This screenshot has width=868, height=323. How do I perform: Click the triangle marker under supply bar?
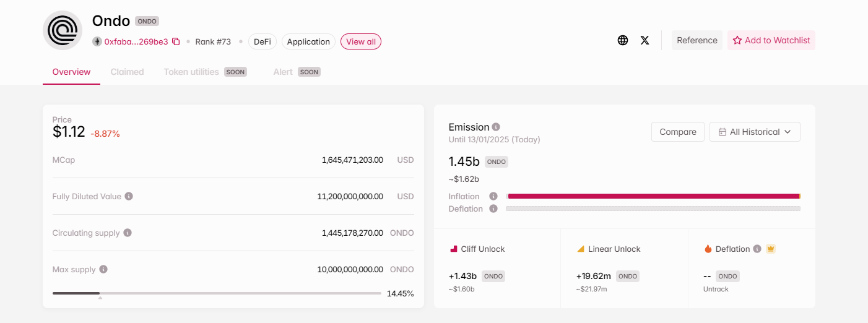[100, 298]
